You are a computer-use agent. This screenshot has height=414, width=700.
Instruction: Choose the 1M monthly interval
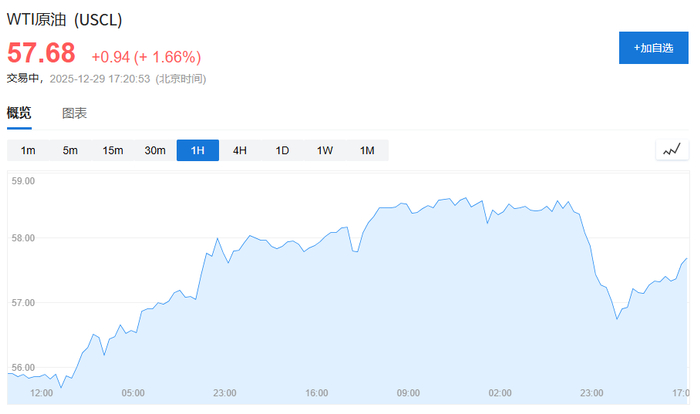pyautogui.click(x=367, y=151)
